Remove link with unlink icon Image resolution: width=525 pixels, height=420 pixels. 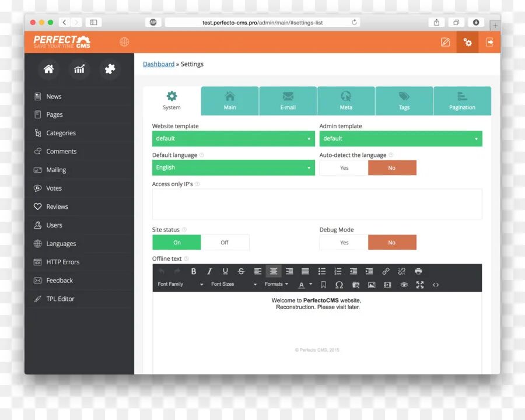401,271
